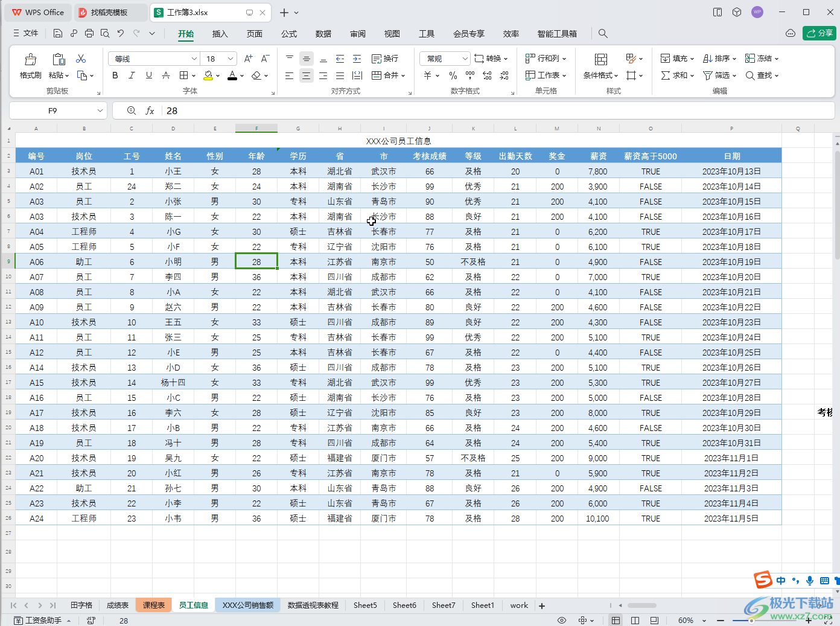Click the zoom slider in status bar
This screenshot has height=626, width=840.
[x=764, y=621]
